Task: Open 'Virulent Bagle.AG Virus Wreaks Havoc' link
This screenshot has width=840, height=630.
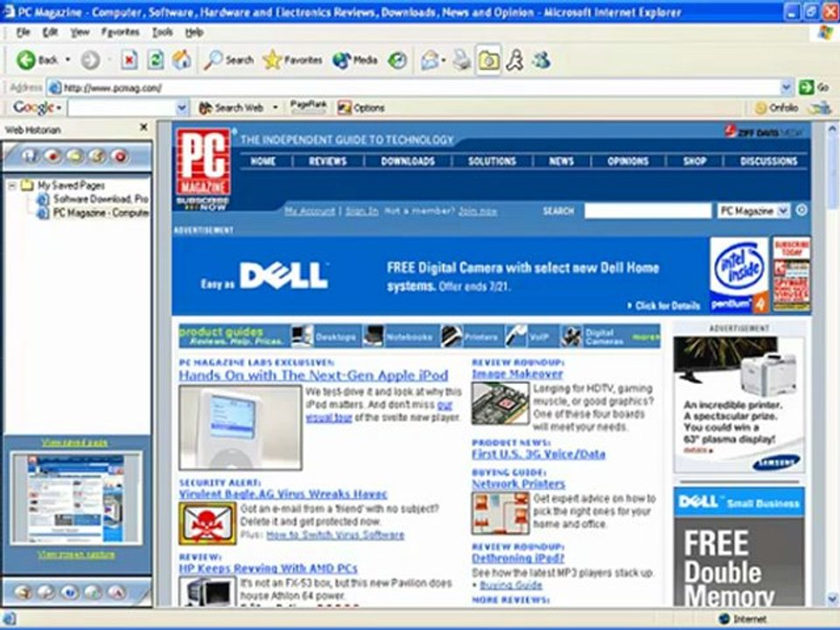Action: click(x=283, y=493)
